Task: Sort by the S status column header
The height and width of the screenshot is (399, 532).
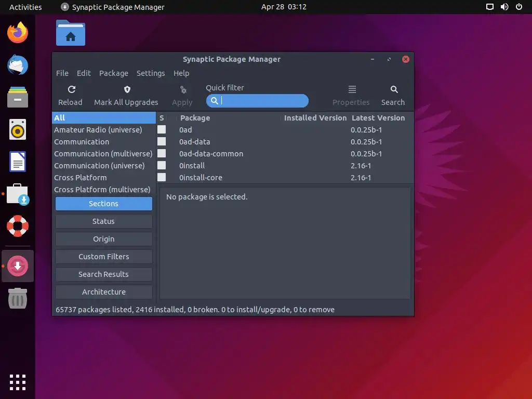Action: click(x=162, y=118)
